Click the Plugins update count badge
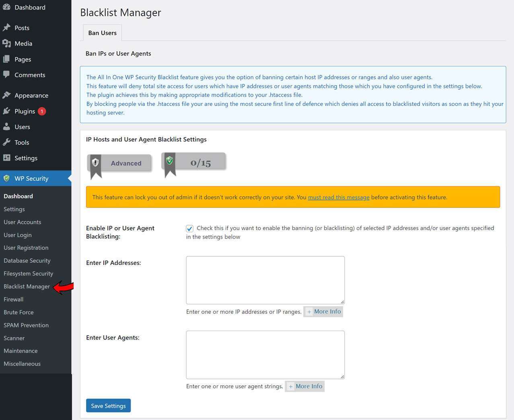This screenshot has width=514, height=420. point(42,111)
